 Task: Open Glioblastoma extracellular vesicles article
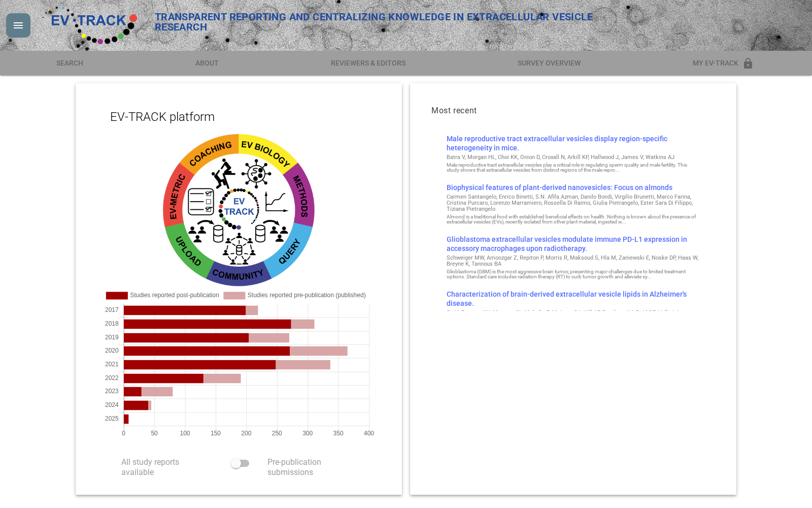click(x=567, y=244)
